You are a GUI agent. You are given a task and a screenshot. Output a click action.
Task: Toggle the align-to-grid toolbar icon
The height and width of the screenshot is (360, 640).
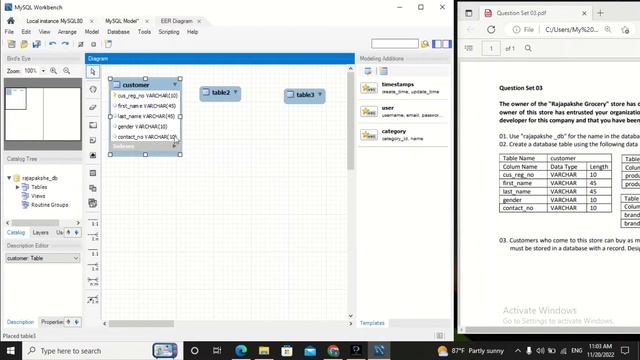(93, 44)
